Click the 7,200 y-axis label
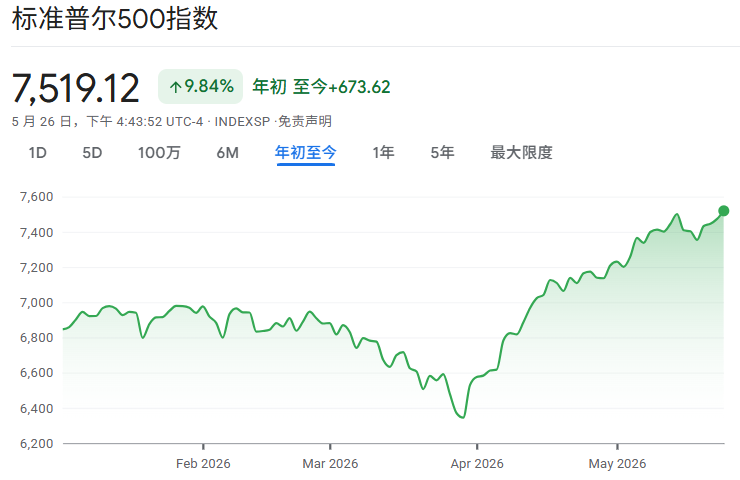This screenshot has height=480, width=740. click(x=36, y=268)
